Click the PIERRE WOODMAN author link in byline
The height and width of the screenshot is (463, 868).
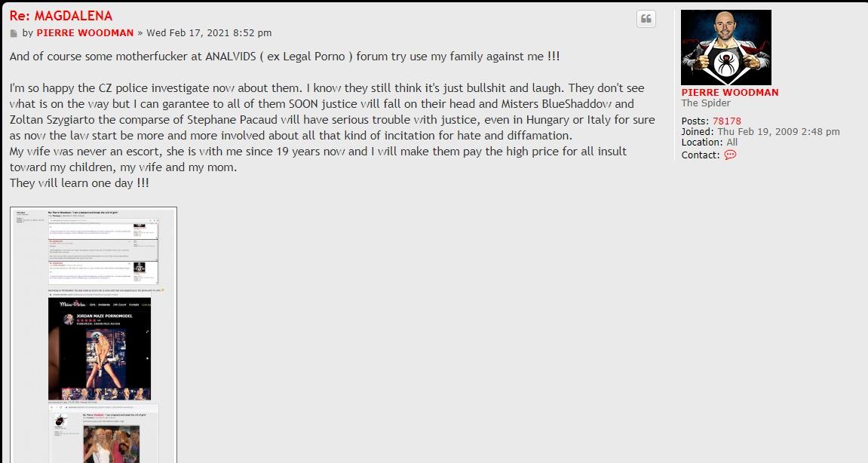[84, 33]
